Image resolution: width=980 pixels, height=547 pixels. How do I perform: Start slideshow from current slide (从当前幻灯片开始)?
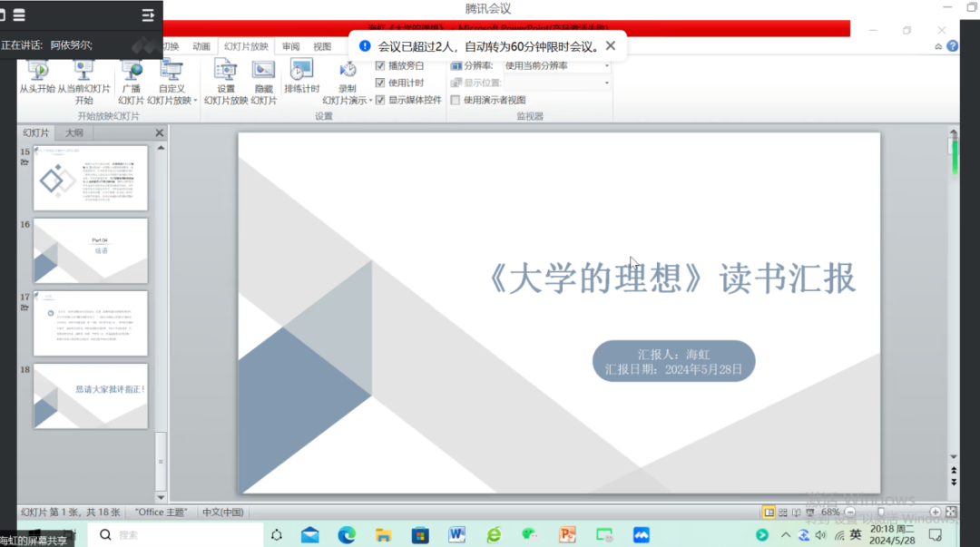point(84,72)
